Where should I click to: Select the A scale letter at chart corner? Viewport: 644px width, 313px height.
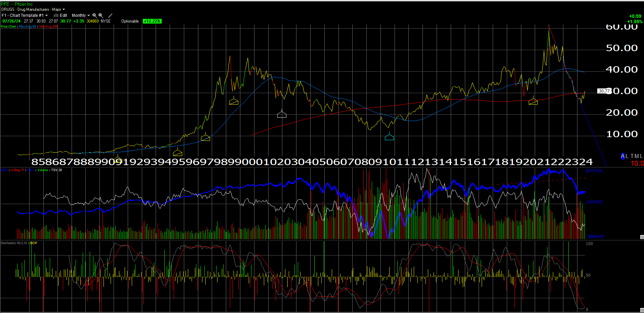click(x=622, y=156)
